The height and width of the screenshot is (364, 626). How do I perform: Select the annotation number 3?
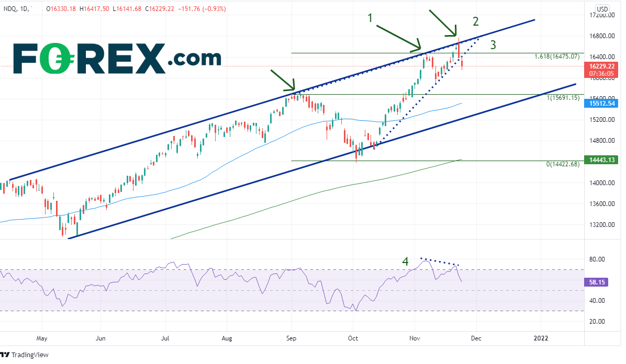point(493,45)
